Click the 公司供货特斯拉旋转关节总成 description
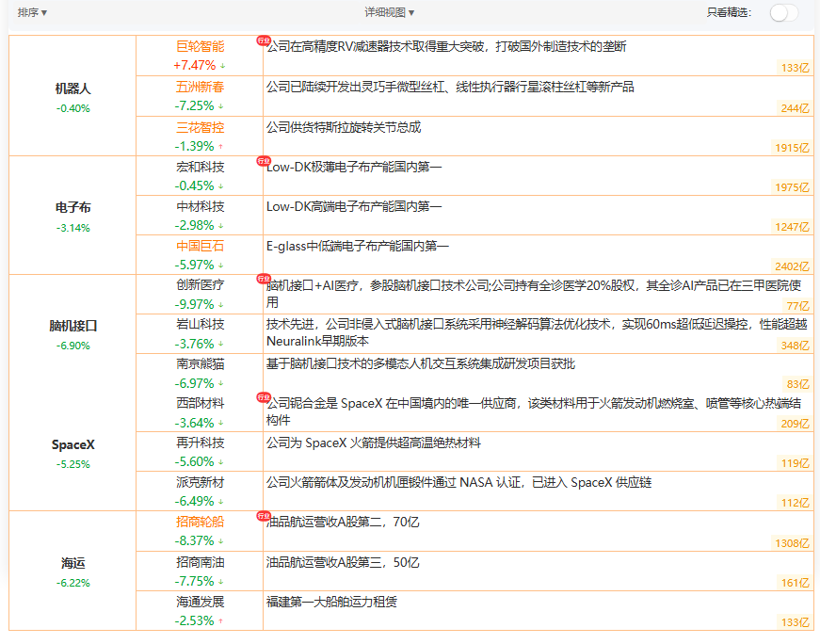This screenshot has height=644, width=820. 344,127
